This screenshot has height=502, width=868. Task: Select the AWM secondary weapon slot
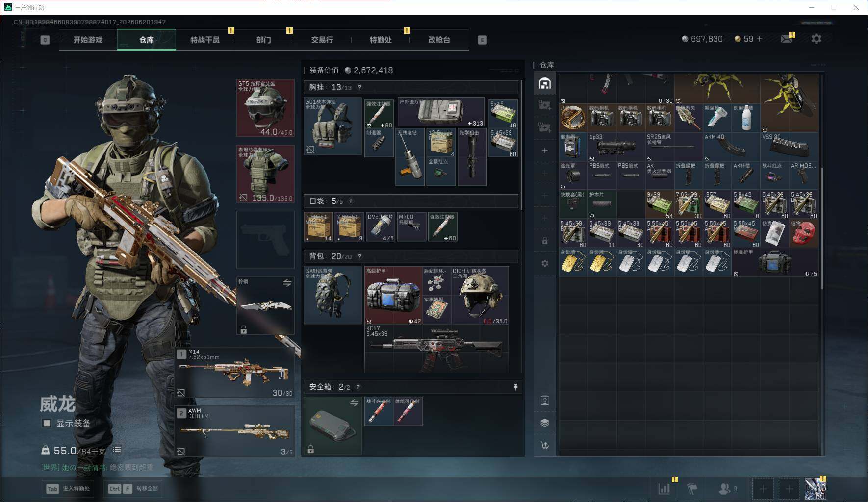coord(235,431)
